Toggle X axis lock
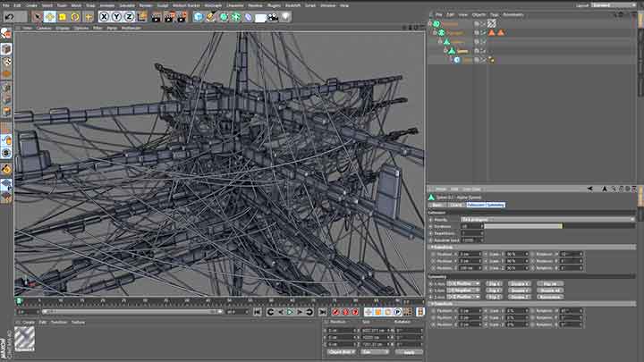The height and width of the screenshot is (362, 644). pyautogui.click(x=104, y=17)
